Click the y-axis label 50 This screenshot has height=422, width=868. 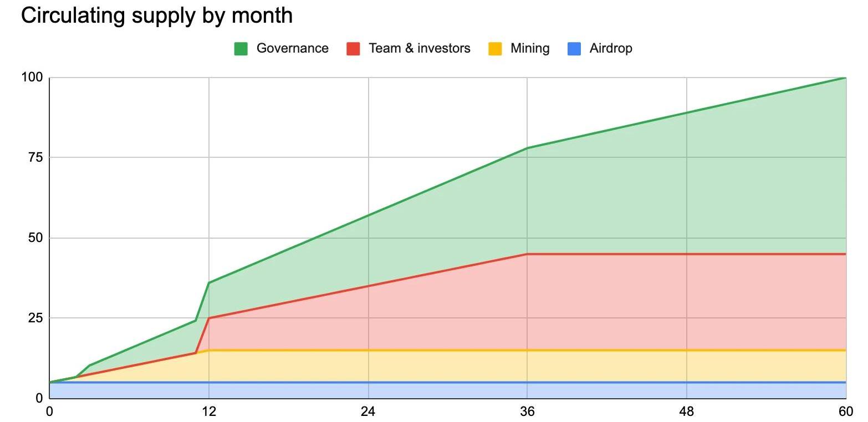[35, 238]
